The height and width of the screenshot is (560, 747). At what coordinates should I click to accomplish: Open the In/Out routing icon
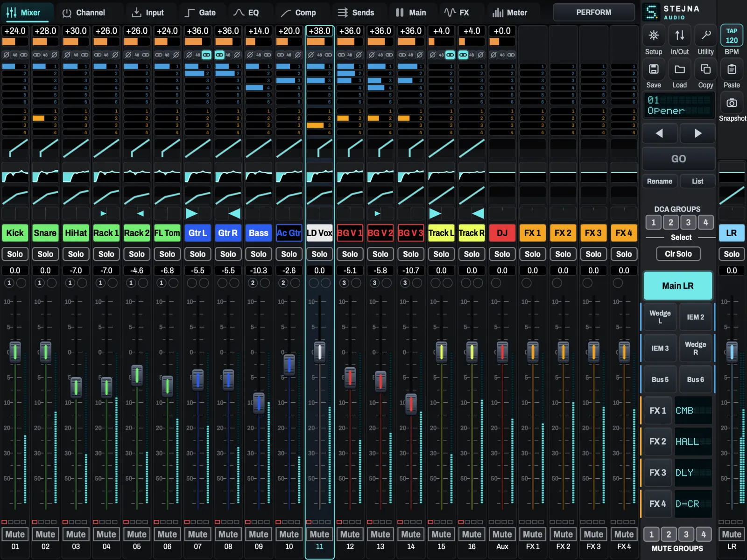(680, 35)
